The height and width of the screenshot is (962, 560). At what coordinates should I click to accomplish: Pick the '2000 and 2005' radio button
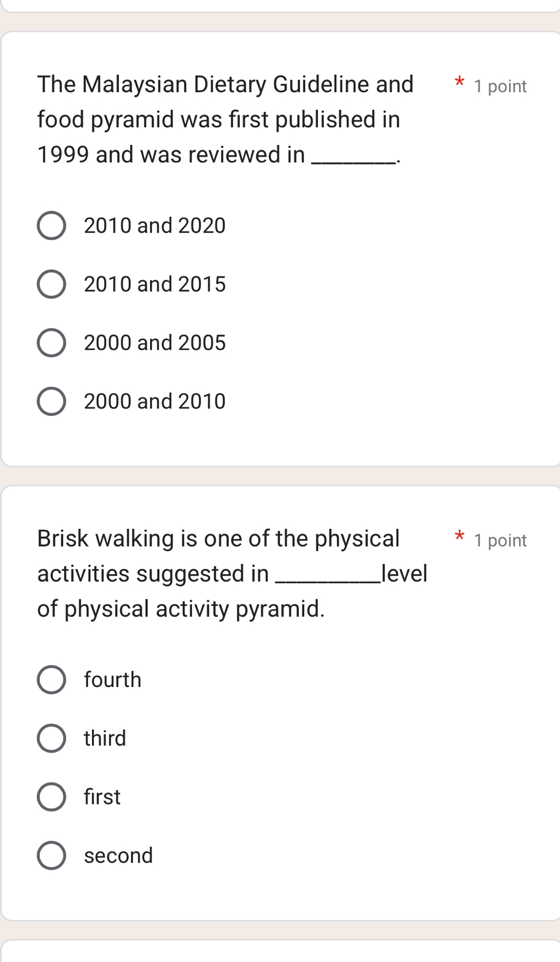pyautogui.click(x=51, y=343)
